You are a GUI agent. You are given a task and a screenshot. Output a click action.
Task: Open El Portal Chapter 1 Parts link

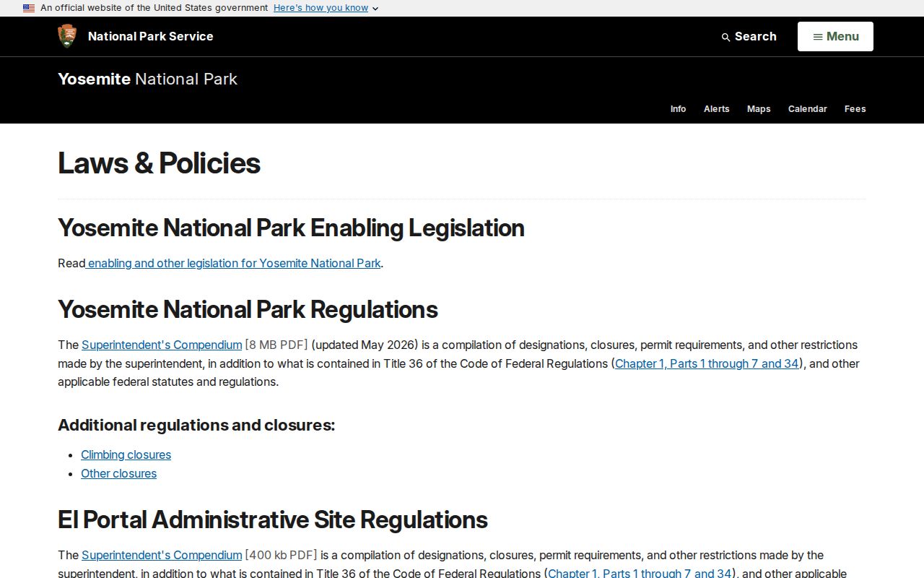(x=640, y=573)
